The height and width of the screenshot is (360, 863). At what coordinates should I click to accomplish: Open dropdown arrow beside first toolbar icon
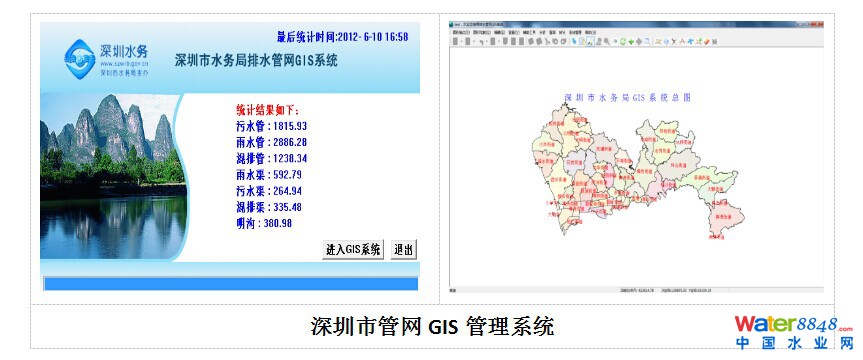pyautogui.click(x=462, y=42)
